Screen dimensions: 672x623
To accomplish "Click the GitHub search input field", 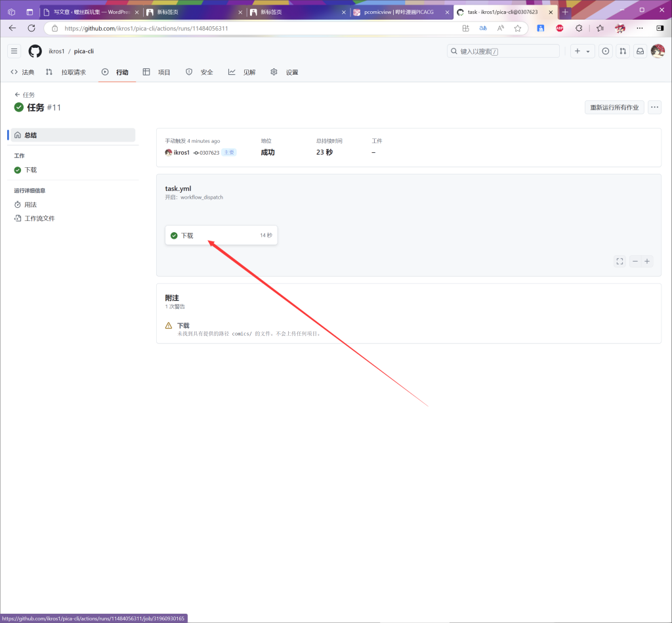I will tap(503, 51).
